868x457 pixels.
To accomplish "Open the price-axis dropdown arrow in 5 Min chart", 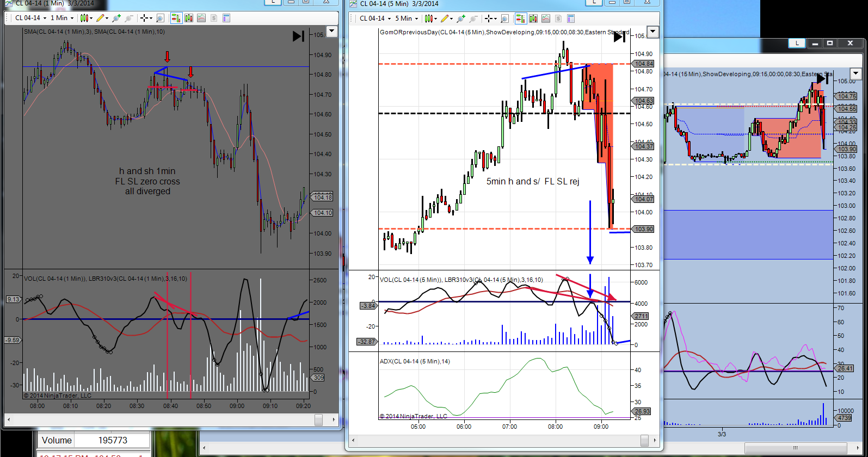I will tap(652, 32).
